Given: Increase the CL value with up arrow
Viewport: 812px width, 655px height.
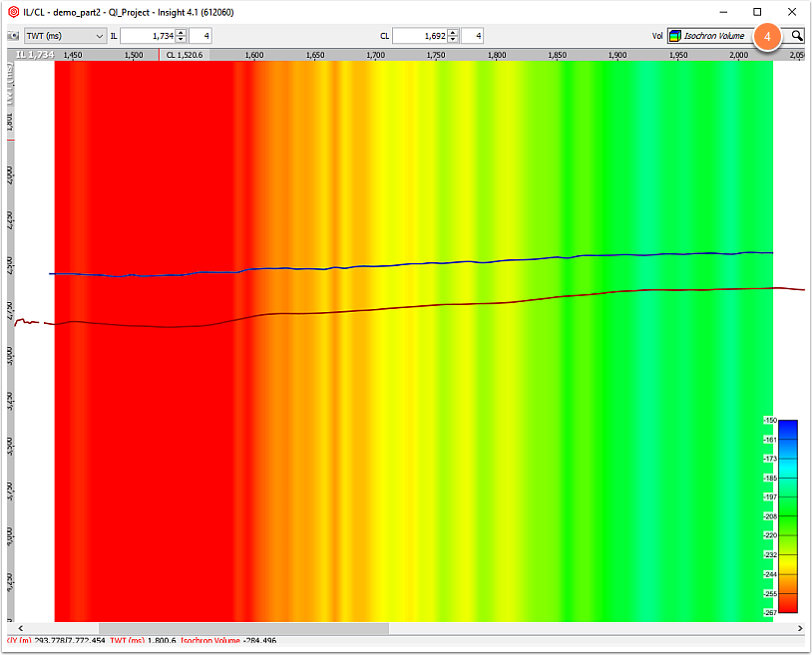Looking at the screenshot, I should (453, 33).
